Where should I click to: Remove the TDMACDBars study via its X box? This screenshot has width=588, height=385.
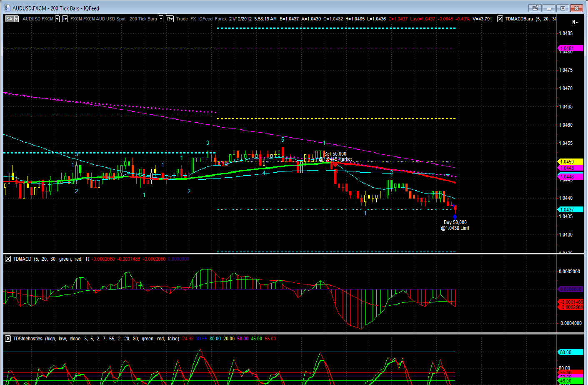[x=500, y=19]
